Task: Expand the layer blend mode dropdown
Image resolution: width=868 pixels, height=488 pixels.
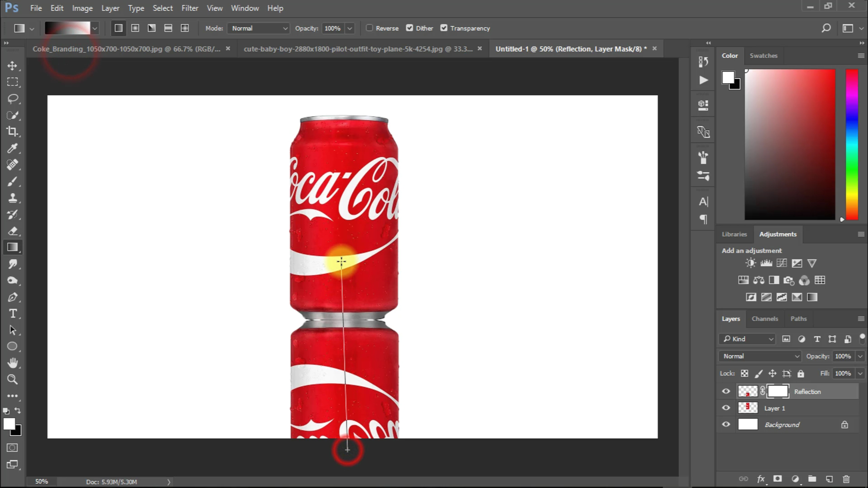Action: pyautogui.click(x=760, y=356)
